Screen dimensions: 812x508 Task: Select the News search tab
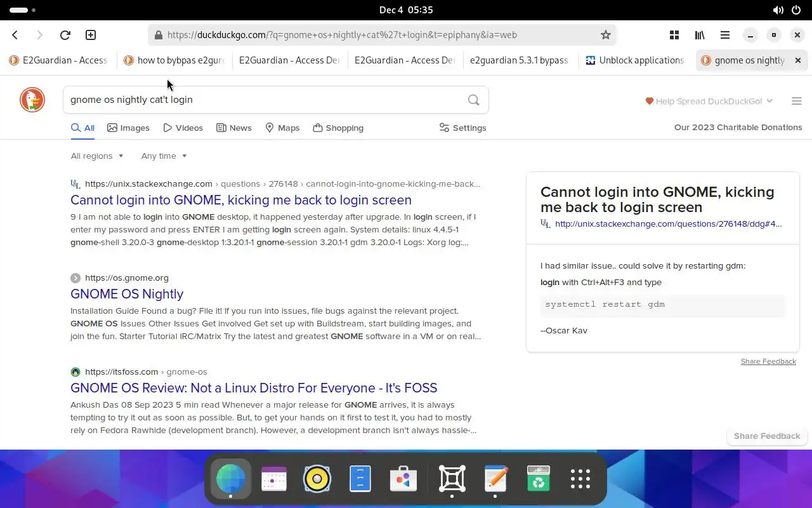233,128
